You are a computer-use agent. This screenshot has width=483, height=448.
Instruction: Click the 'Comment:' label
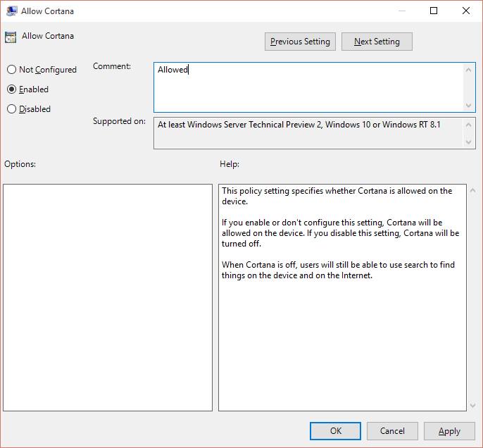(x=112, y=66)
